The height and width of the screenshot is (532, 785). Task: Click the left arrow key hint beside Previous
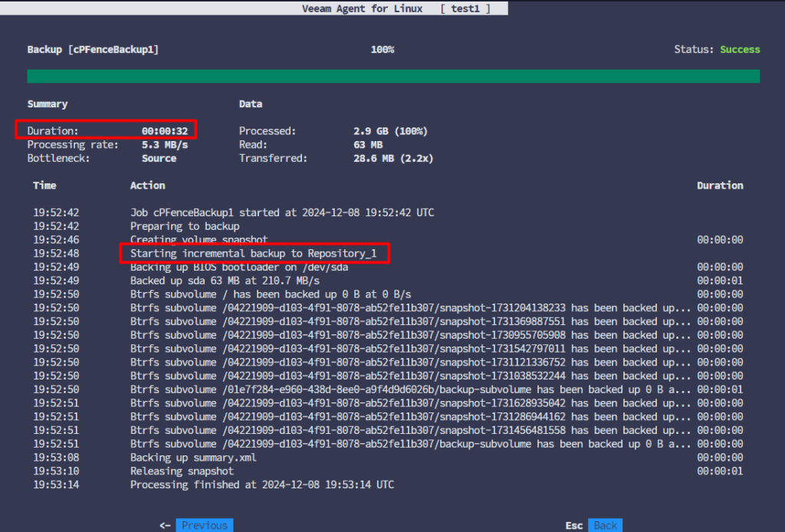click(x=165, y=525)
